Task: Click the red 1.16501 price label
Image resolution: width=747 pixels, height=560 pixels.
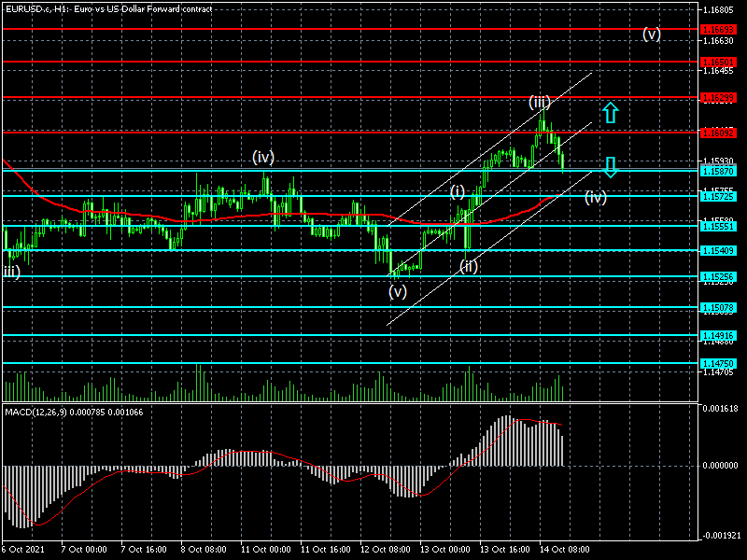Action: tap(718, 63)
